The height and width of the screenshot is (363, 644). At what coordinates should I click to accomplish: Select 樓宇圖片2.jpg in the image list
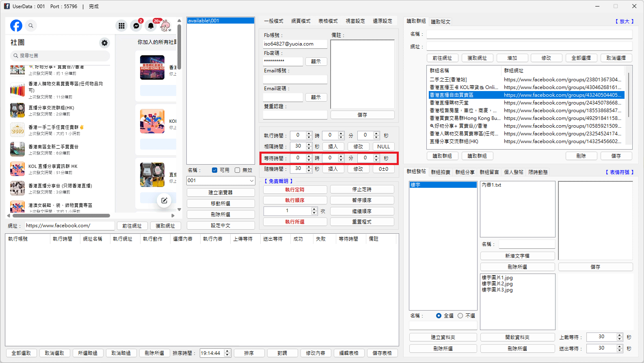tap(497, 284)
